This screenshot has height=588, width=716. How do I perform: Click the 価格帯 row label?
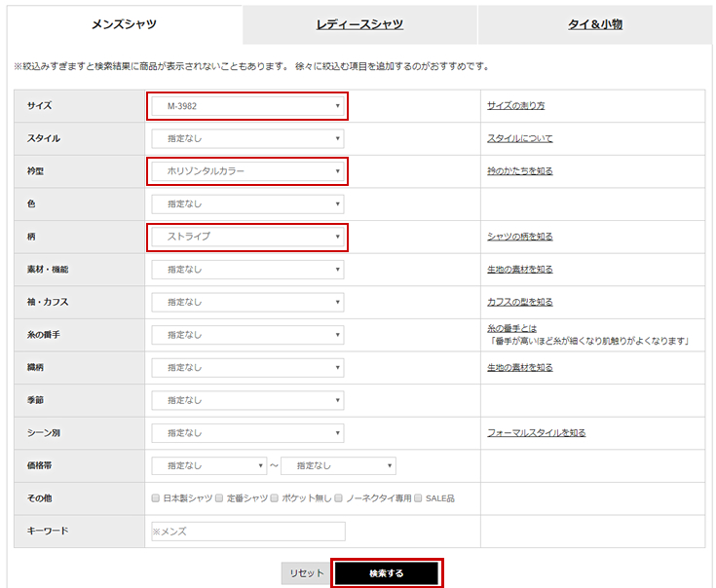tap(39, 465)
